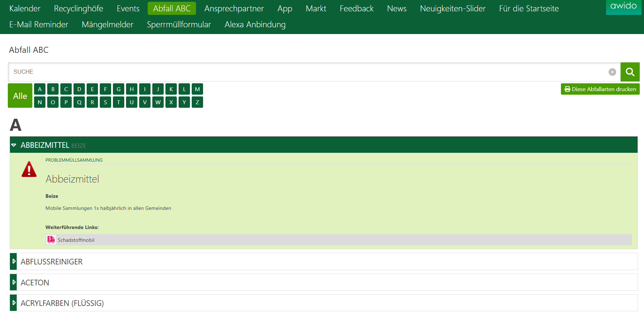Image resolution: width=644 pixels, height=313 pixels.
Task: Click the magnifying glass search button
Action: pos(630,72)
